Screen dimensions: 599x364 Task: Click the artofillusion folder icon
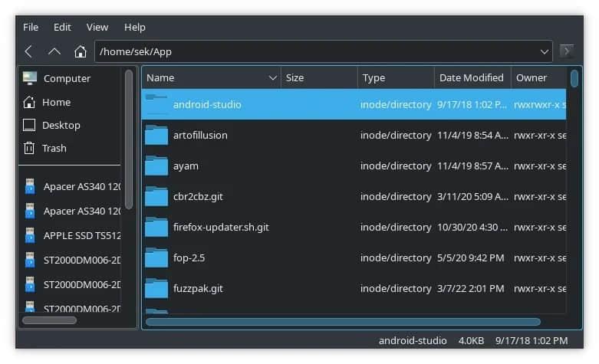point(156,136)
